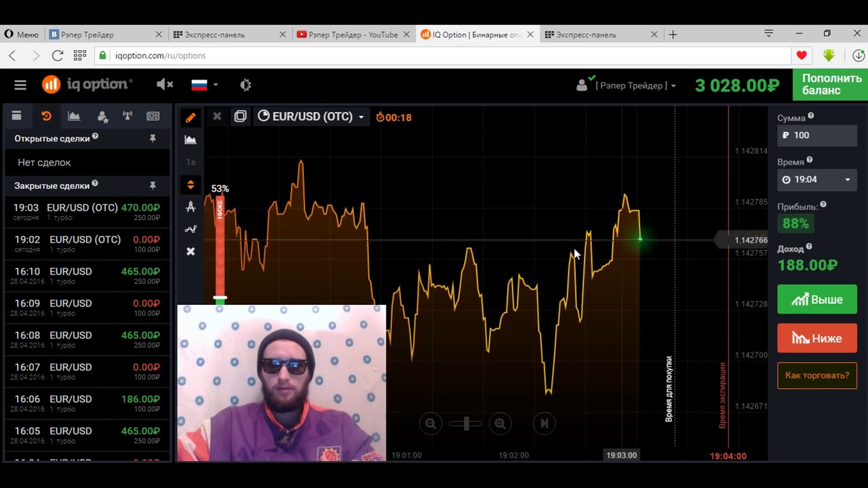This screenshot has height=488, width=868.
Task: Select the pencil drawing tool
Action: [x=191, y=117]
